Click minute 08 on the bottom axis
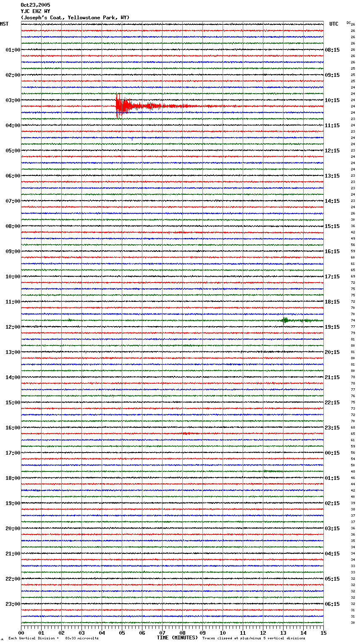 pos(182,633)
